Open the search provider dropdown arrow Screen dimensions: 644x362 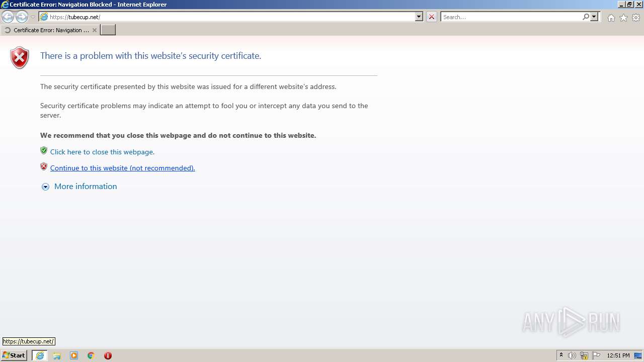[x=594, y=17]
